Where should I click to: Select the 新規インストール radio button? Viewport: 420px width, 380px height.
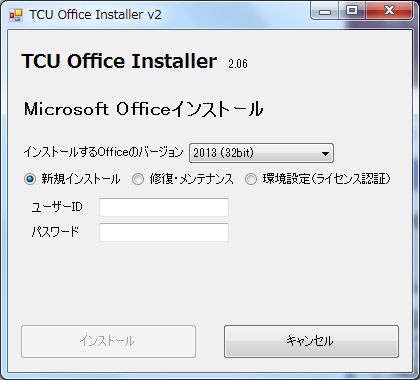click(x=30, y=179)
